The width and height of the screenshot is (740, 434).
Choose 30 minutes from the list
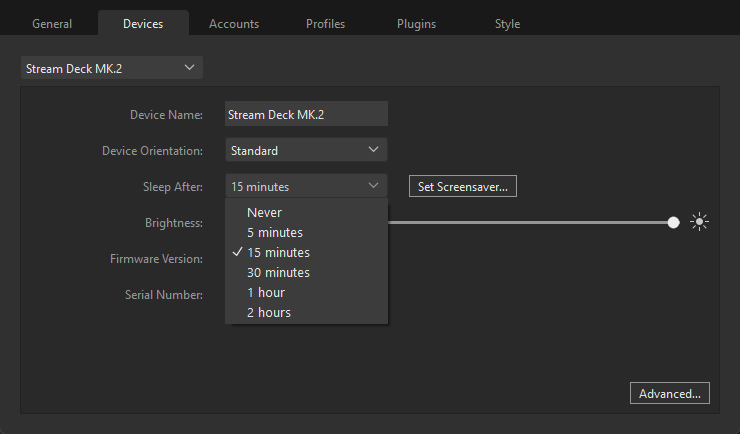coord(306,273)
